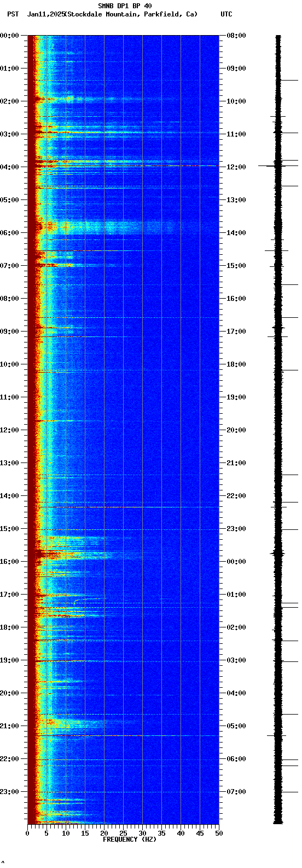Click the title text "SMNB DP1 BP 40"

(125, 6)
